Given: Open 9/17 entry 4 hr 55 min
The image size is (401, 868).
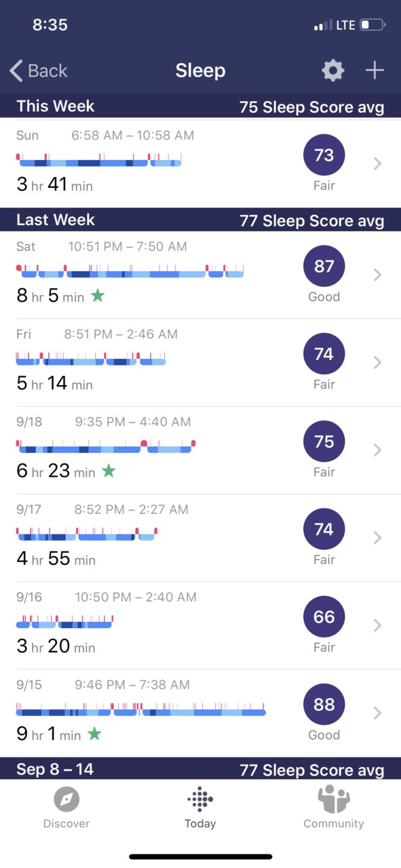Looking at the screenshot, I should 200,538.
